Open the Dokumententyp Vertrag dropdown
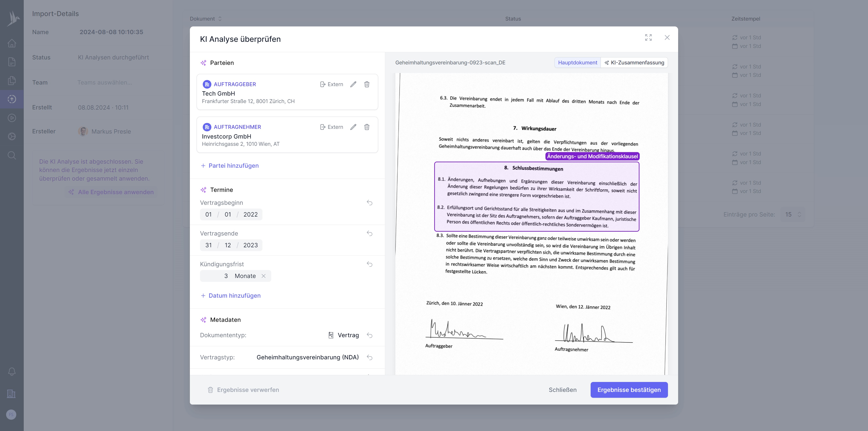 pyautogui.click(x=344, y=335)
